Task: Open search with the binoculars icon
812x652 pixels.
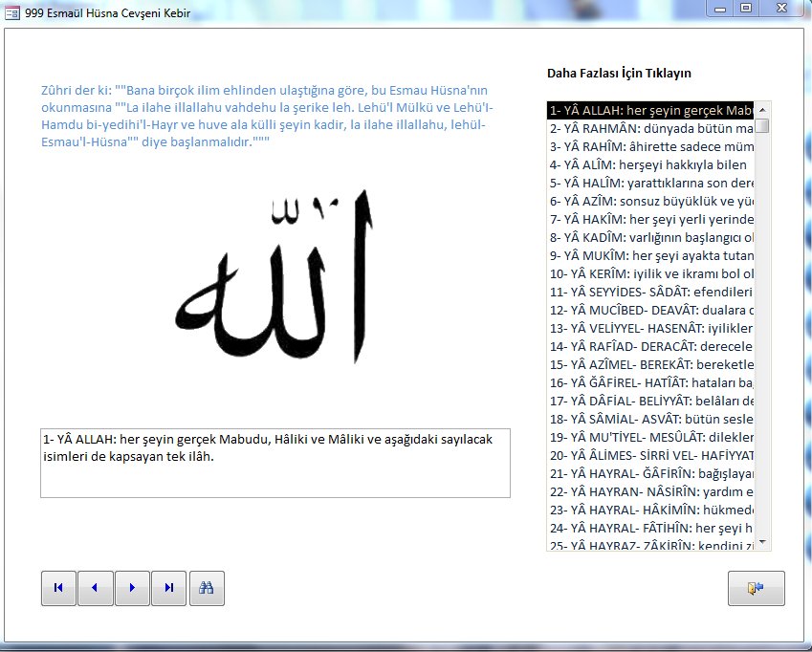Action: 207,588
